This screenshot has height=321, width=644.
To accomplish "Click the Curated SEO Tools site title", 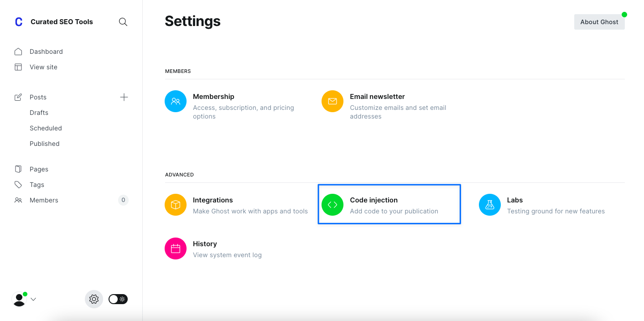I will click(x=62, y=22).
